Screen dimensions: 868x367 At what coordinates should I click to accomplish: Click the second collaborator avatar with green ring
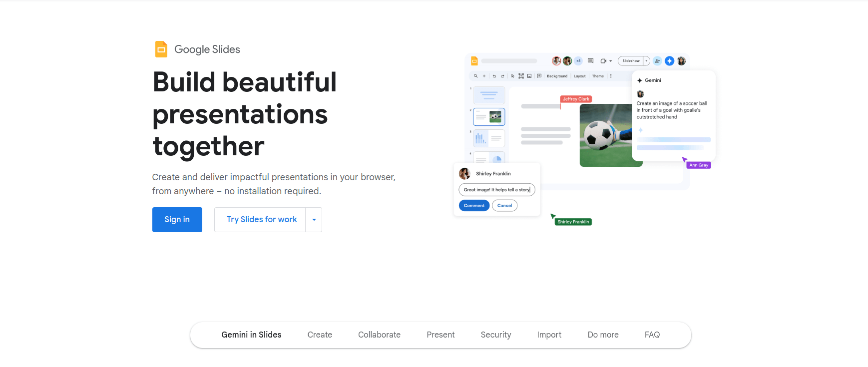(567, 61)
